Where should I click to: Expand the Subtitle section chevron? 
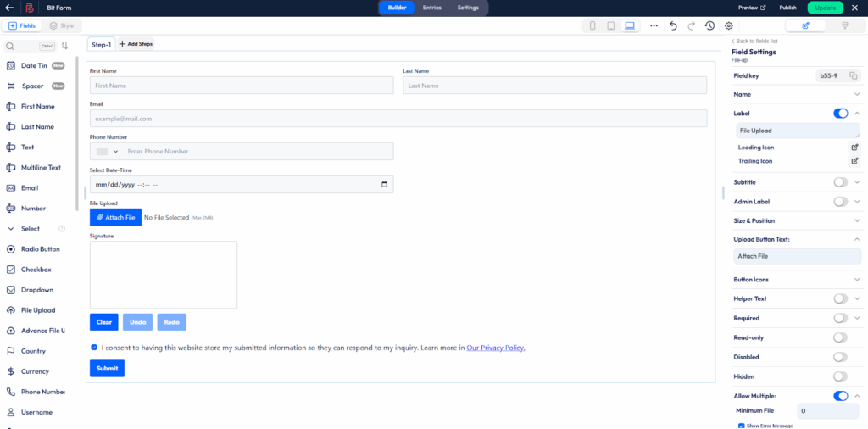point(857,182)
